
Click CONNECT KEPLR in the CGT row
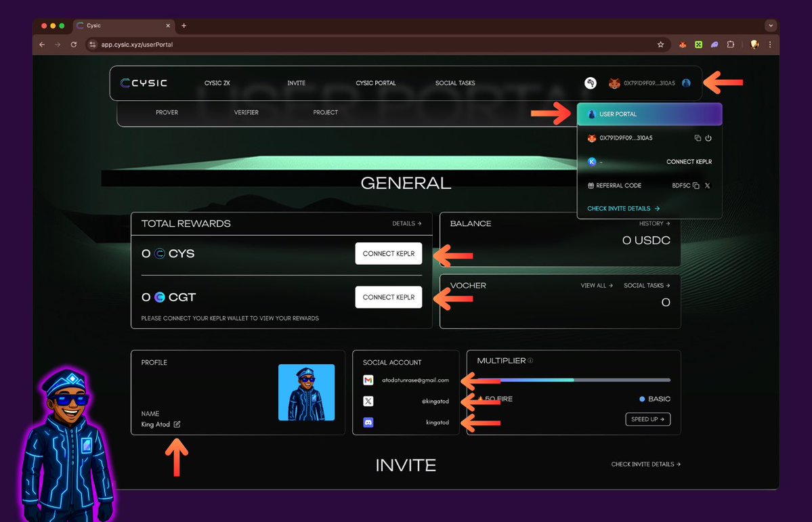click(x=389, y=297)
